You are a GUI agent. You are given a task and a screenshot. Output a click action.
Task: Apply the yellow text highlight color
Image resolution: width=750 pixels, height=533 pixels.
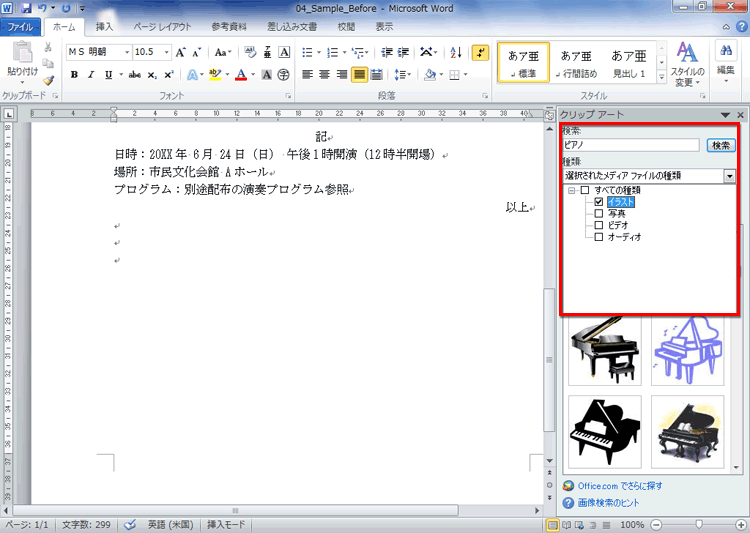point(215,75)
